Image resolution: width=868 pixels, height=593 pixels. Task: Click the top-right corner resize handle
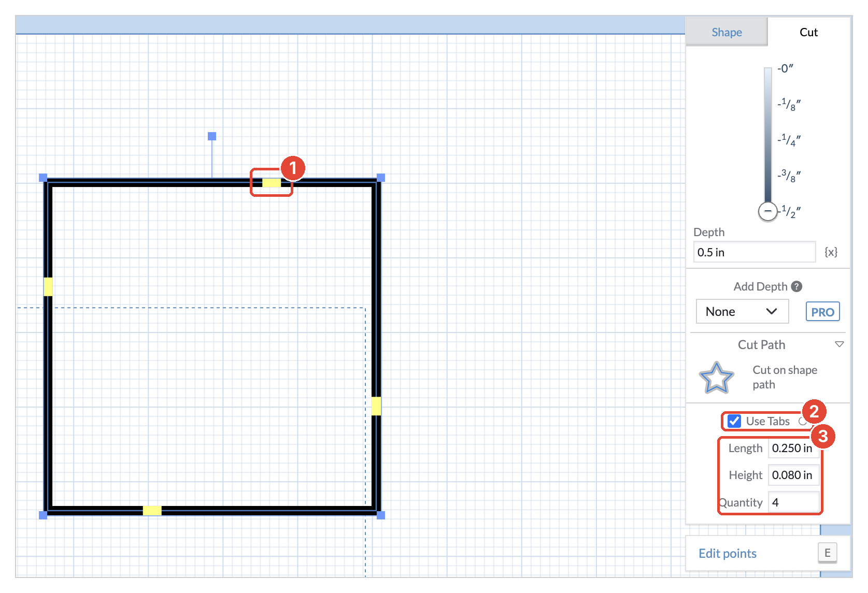[x=381, y=178]
